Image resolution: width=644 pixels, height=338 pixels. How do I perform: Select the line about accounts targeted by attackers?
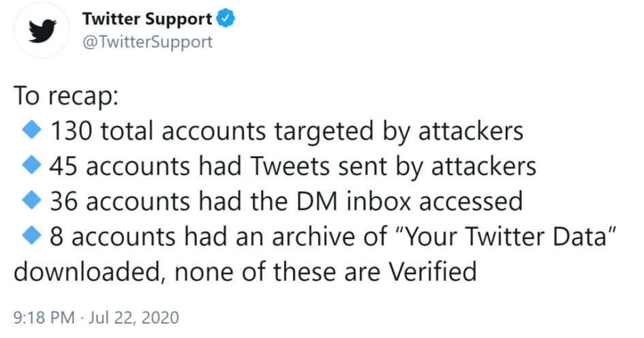(x=287, y=132)
